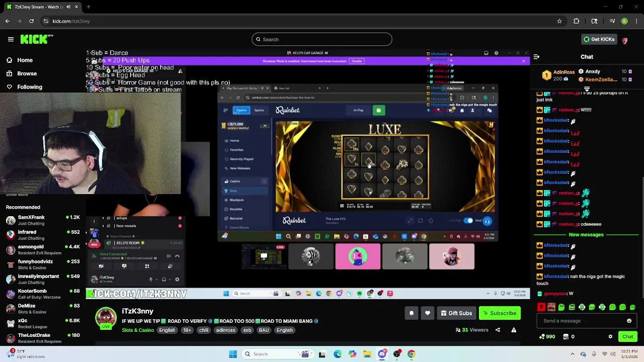Open Chrome extensions puzzle icon
Image resolution: width=644 pixels, height=362 pixels.
coord(576,21)
